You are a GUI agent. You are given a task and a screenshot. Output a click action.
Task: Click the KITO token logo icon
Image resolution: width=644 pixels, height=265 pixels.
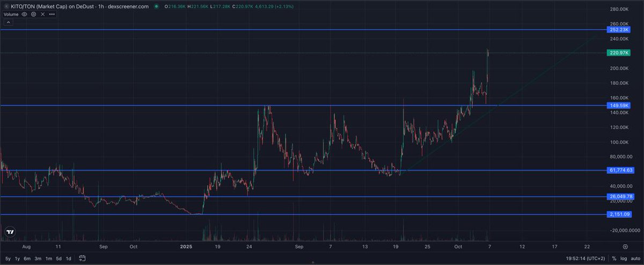pos(6,6)
